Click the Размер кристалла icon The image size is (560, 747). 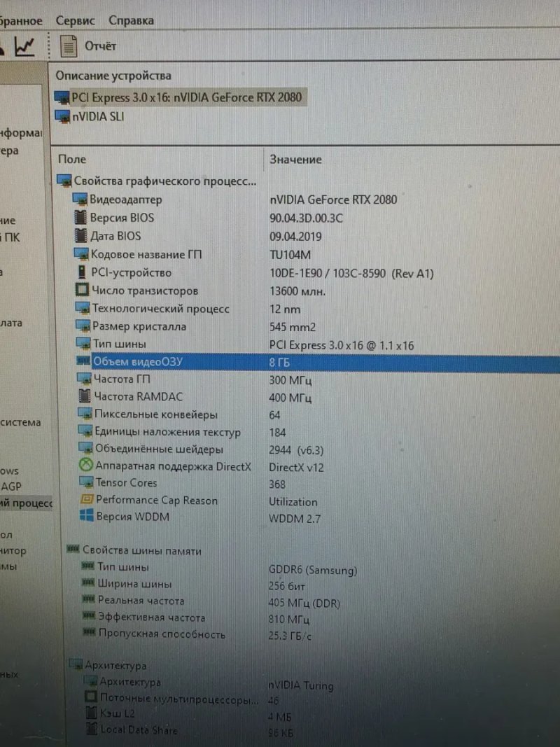(83, 326)
